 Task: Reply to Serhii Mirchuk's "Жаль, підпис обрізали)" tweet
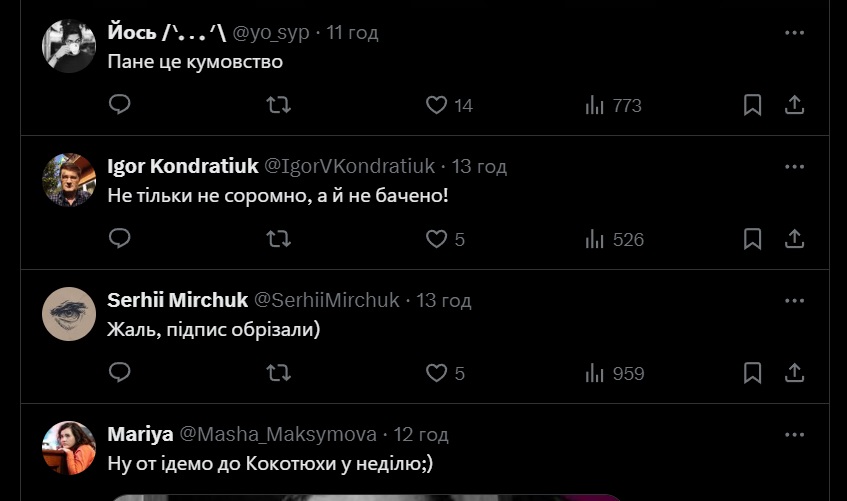click(119, 372)
